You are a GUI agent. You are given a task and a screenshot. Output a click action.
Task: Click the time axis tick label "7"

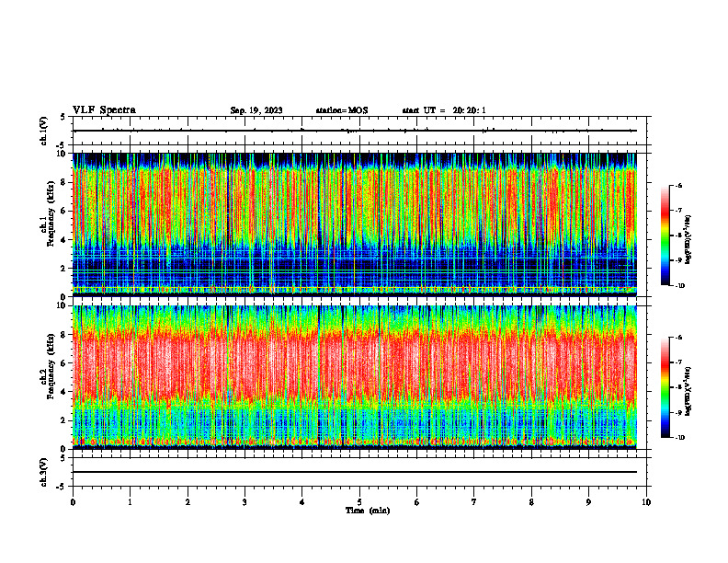coord(474,502)
